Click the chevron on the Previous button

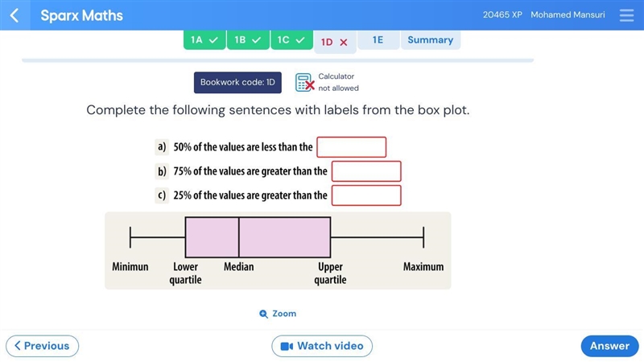coord(17,346)
